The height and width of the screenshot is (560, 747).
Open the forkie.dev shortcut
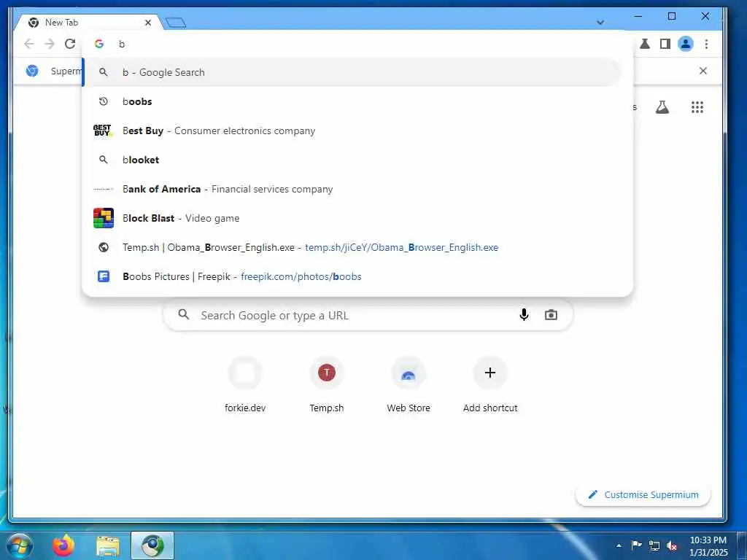245,385
